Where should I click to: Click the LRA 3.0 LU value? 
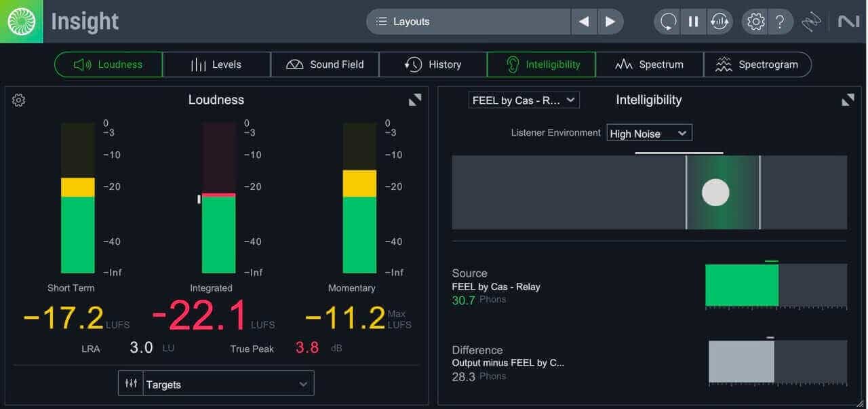click(x=142, y=348)
